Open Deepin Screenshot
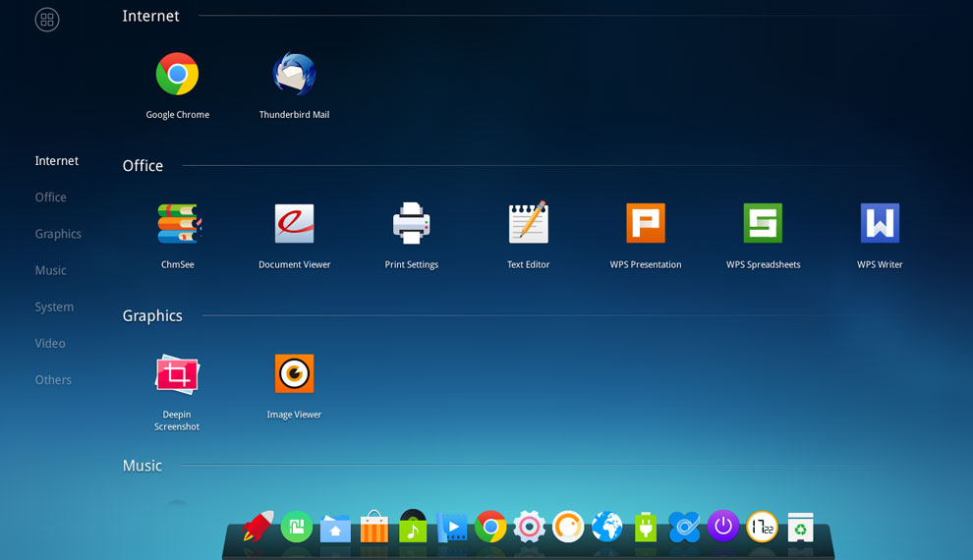The width and height of the screenshot is (973, 560). (177, 374)
